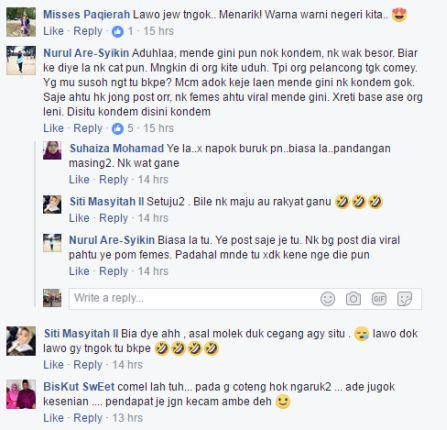Like Siti Masyitah II's Bia dye comment

click(53, 365)
